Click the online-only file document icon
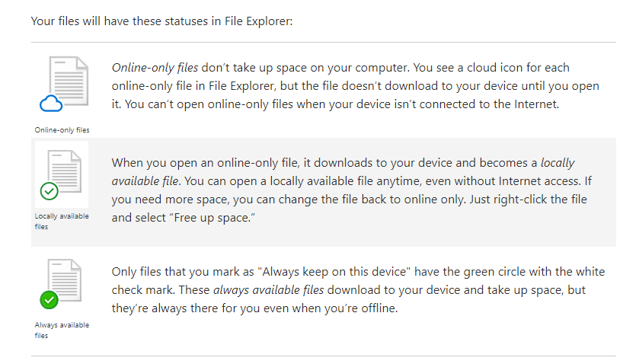The height and width of the screenshot is (364, 636). pyautogui.click(x=66, y=81)
